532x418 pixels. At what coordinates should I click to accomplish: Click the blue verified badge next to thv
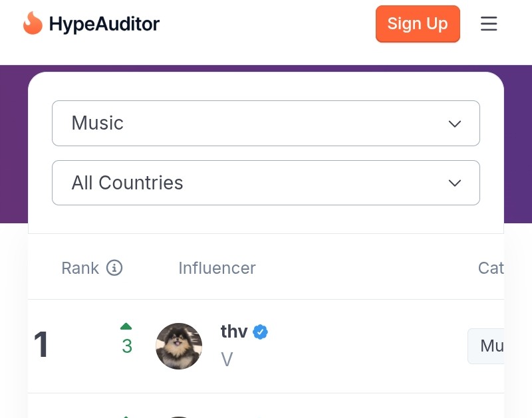tap(261, 332)
